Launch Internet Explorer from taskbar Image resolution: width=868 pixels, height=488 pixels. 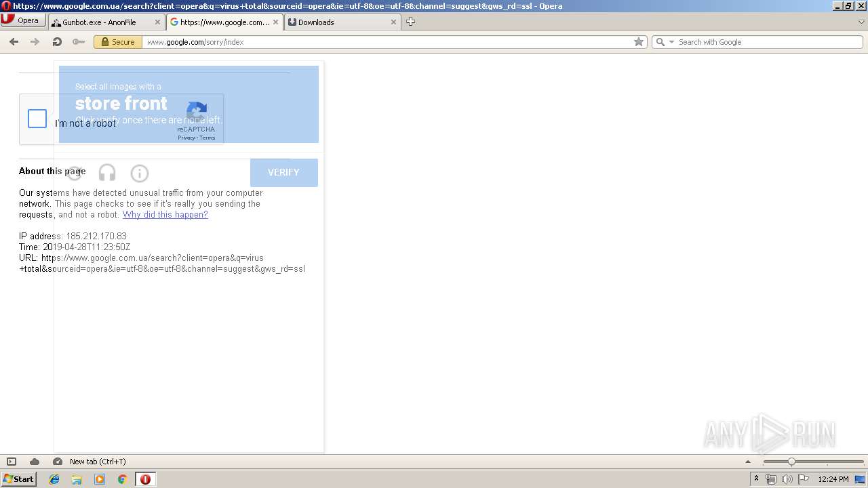[54, 479]
